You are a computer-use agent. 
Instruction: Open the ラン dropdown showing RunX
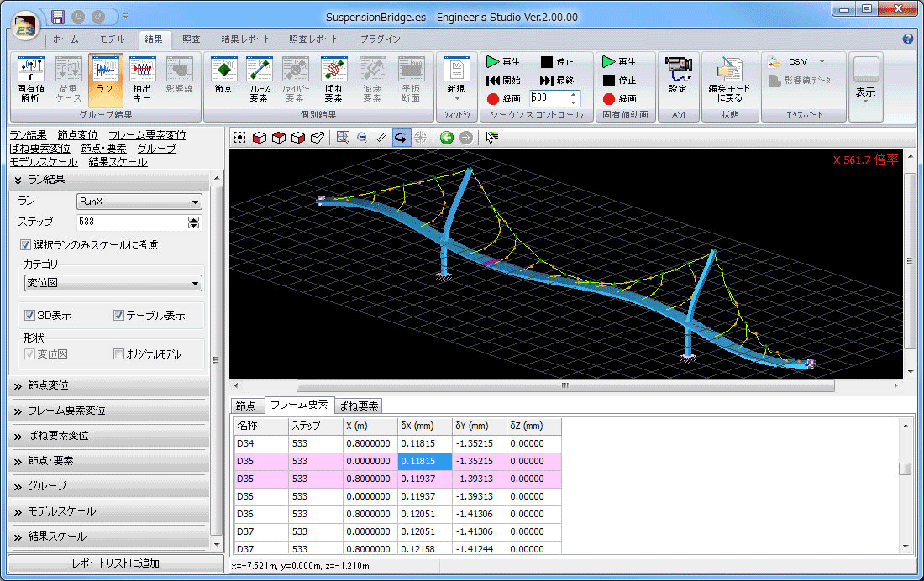tap(139, 202)
